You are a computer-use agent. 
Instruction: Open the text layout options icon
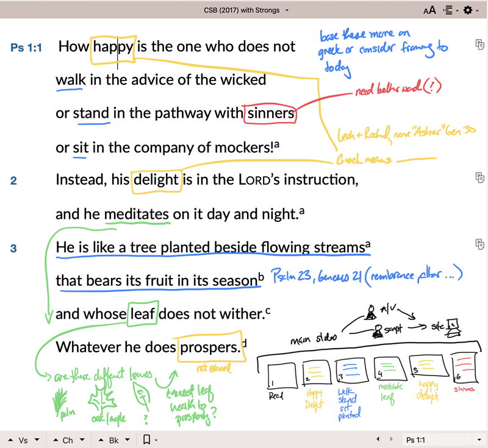click(448, 10)
